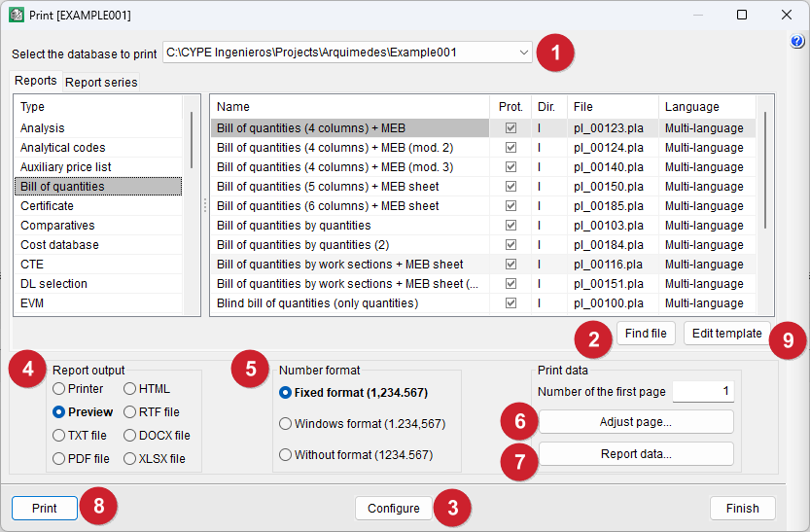Switch to the Report series tab
Image resolution: width=810 pixels, height=532 pixels.
tap(101, 82)
